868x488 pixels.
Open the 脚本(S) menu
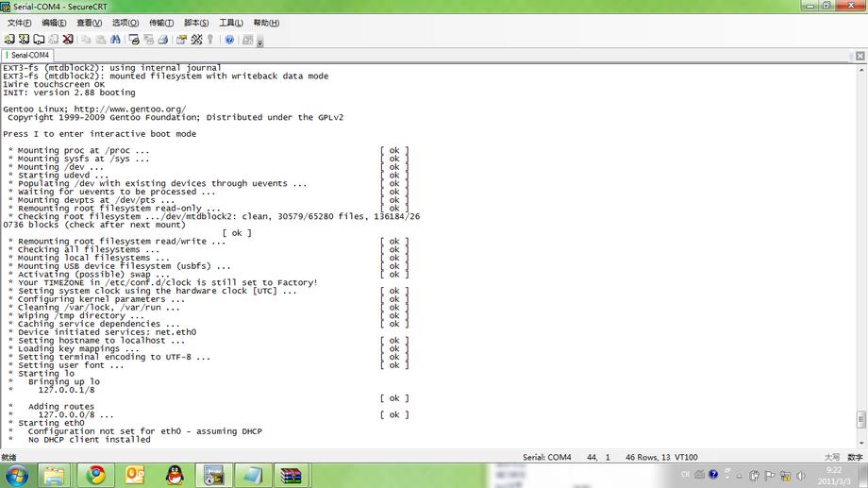196,23
